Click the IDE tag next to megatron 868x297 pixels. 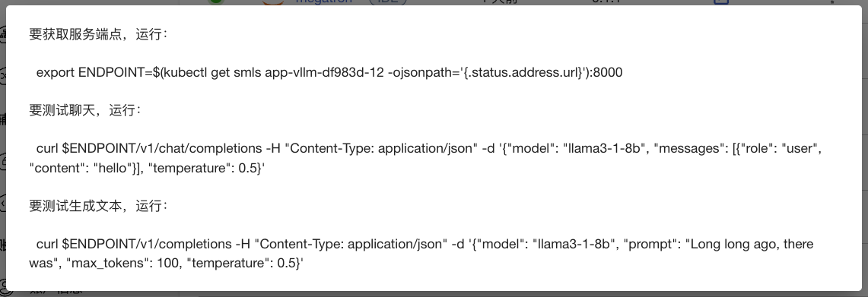(x=387, y=2)
